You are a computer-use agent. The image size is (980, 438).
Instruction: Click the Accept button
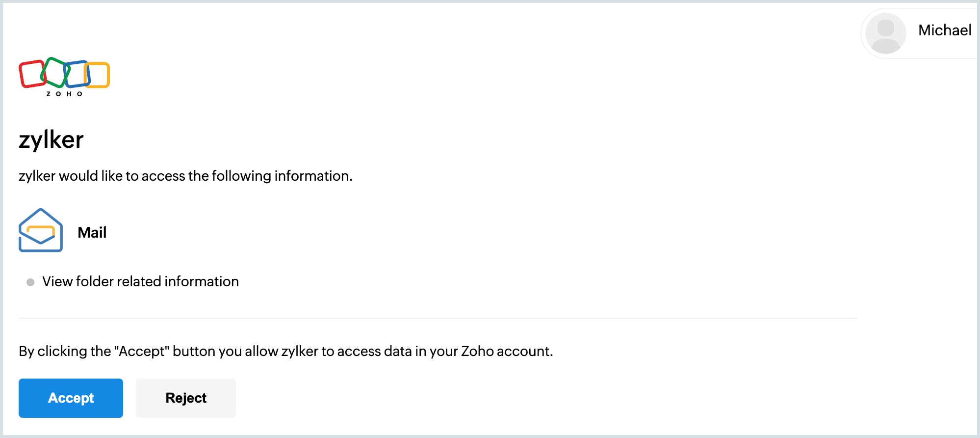pos(71,398)
